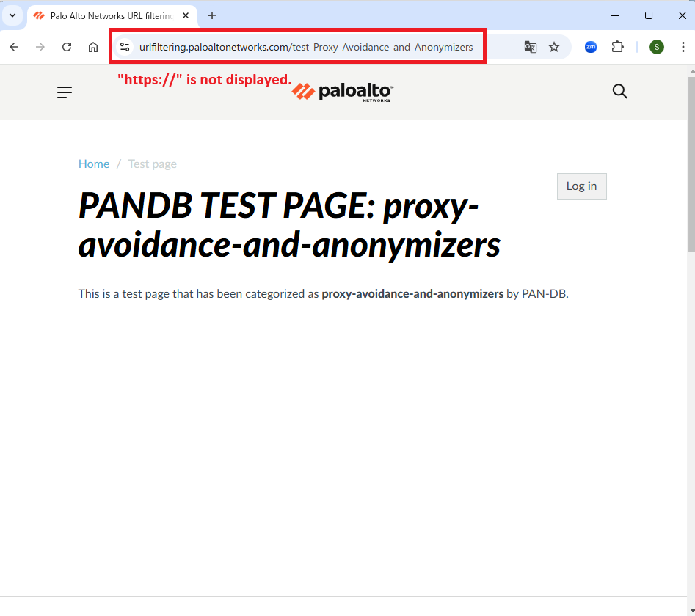Open the site search magnifier icon
The image size is (695, 616).
coord(619,91)
